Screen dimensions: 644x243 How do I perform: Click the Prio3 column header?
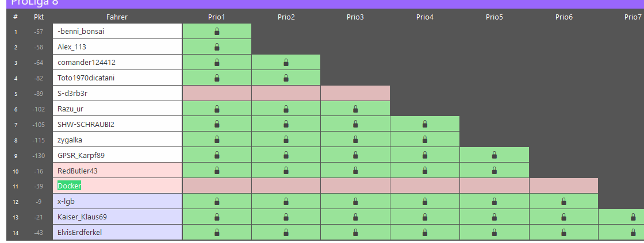coord(355,17)
